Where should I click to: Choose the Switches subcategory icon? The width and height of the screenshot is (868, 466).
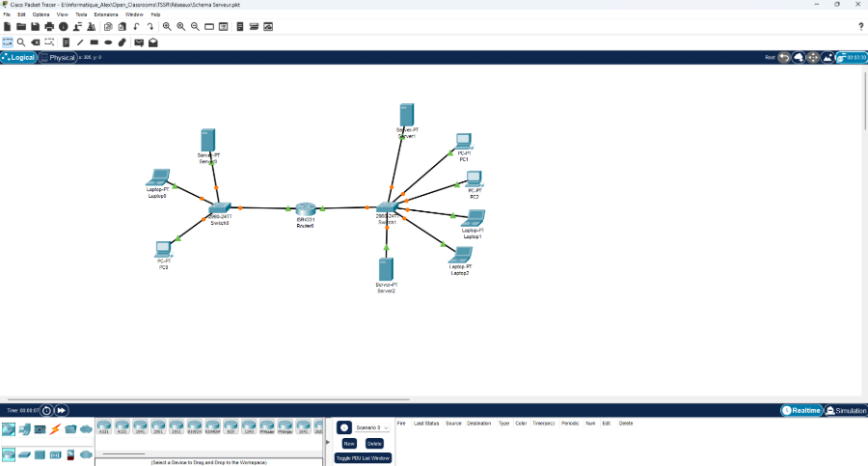24,455
